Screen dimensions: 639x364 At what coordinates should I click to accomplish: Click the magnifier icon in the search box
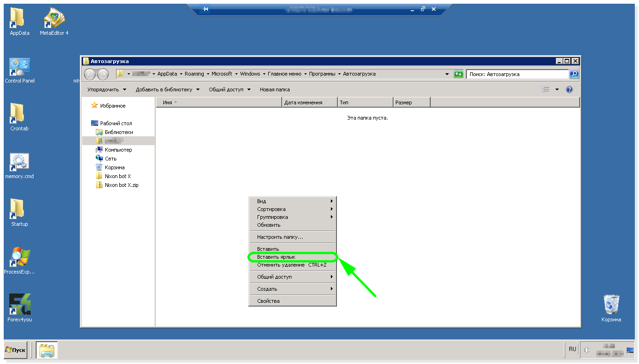tap(574, 74)
